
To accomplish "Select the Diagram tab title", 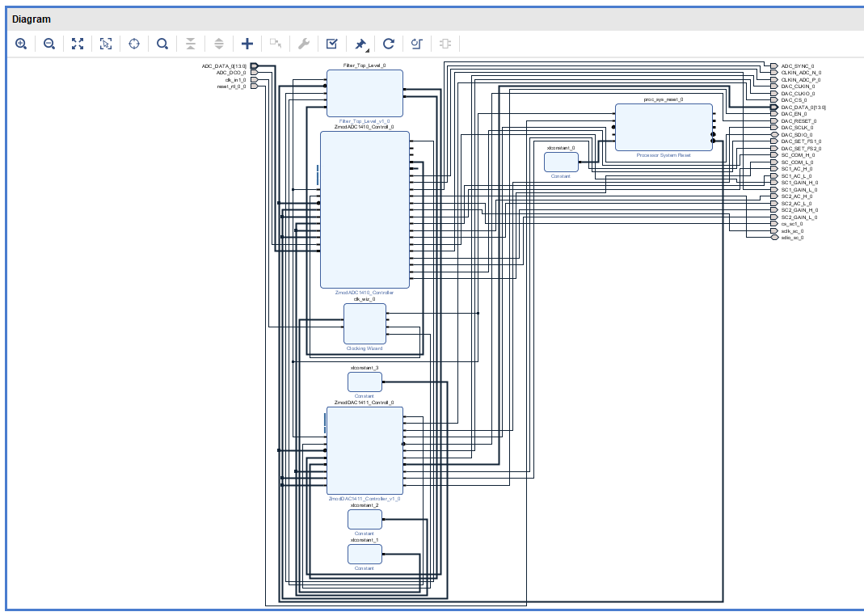I will tap(31, 19).
